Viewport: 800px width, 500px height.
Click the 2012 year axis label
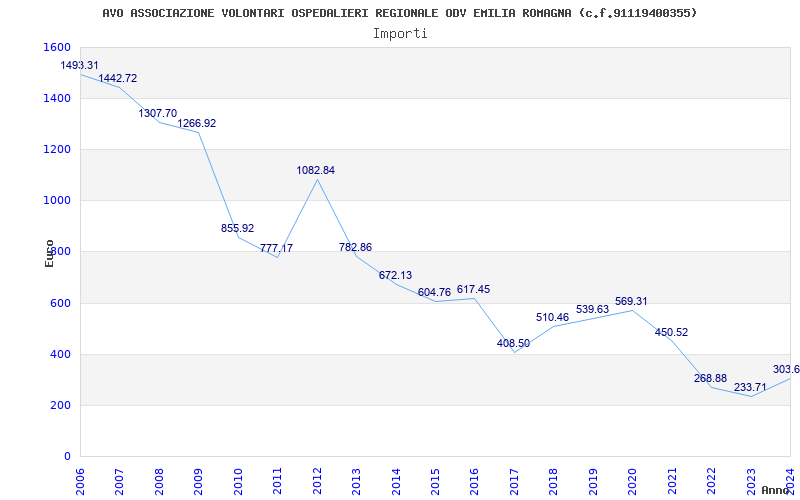pos(317,480)
